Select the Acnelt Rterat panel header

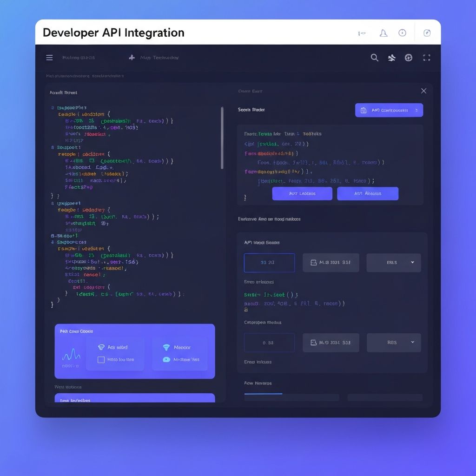pos(62,93)
